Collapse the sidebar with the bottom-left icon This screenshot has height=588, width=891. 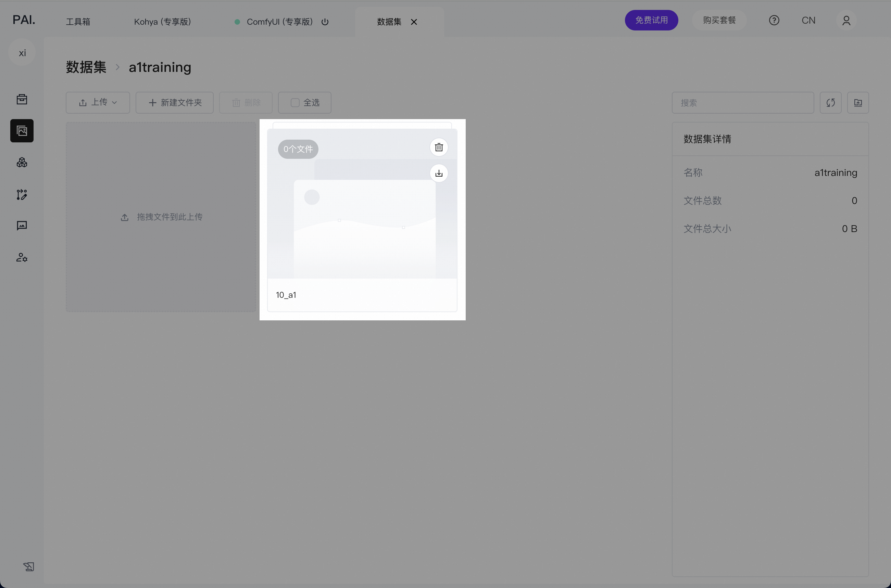point(28,566)
